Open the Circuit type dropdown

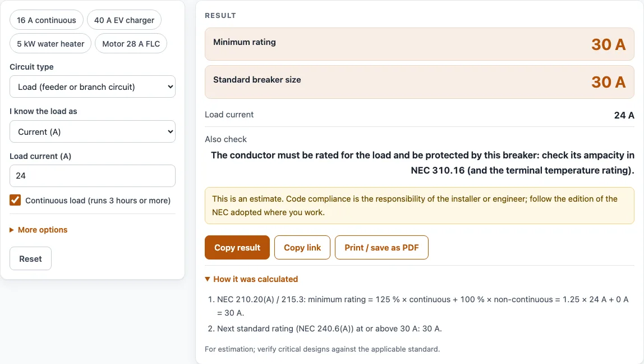93,87
